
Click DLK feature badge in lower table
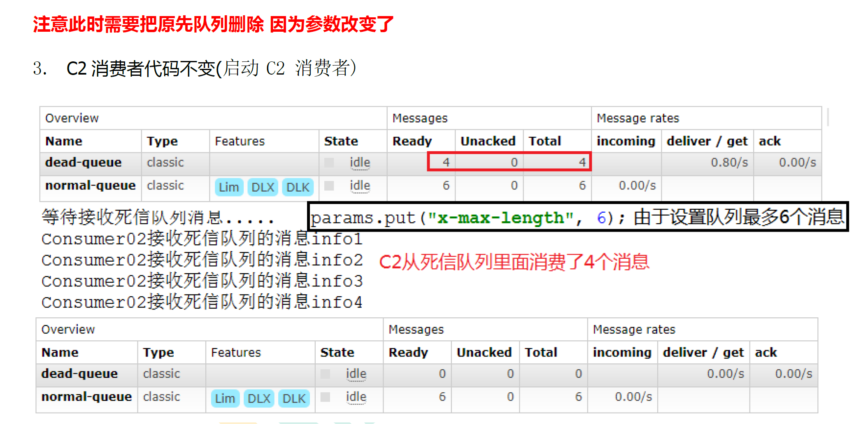294,398
